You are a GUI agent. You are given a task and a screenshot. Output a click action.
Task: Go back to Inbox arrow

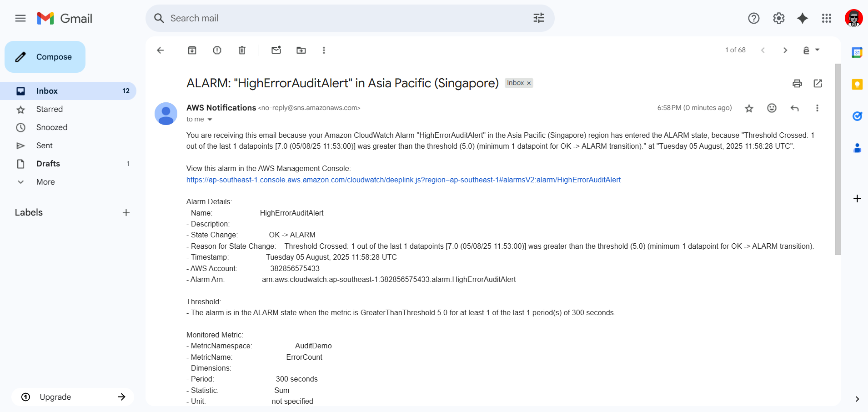pyautogui.click(x=160, y=50)
